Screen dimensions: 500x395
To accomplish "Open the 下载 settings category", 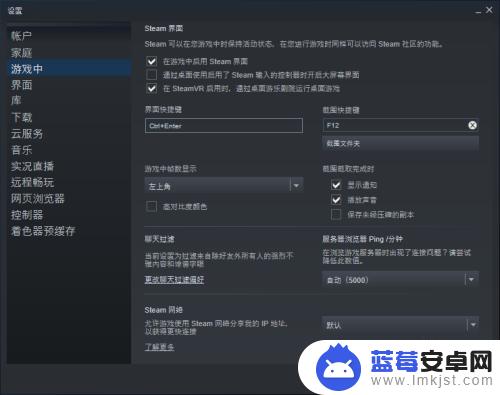I will pos(22,117).
